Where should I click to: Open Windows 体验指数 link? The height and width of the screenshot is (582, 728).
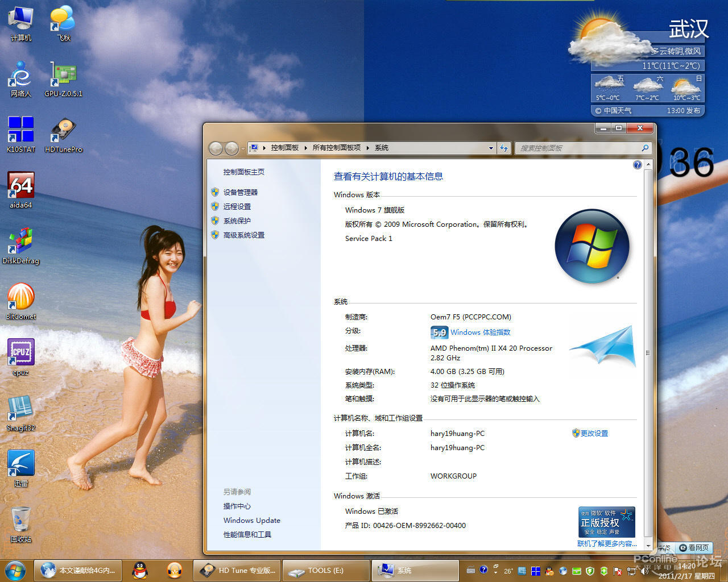(481, 332)
